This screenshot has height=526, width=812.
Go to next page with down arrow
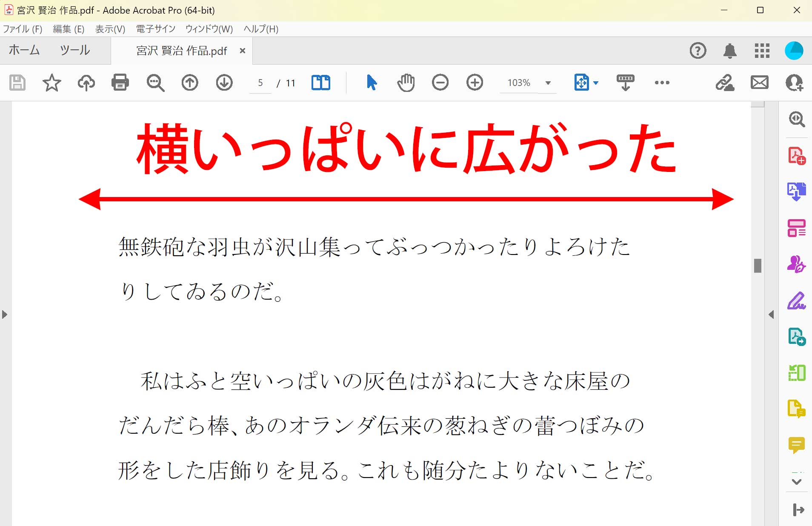coord(224,83)
